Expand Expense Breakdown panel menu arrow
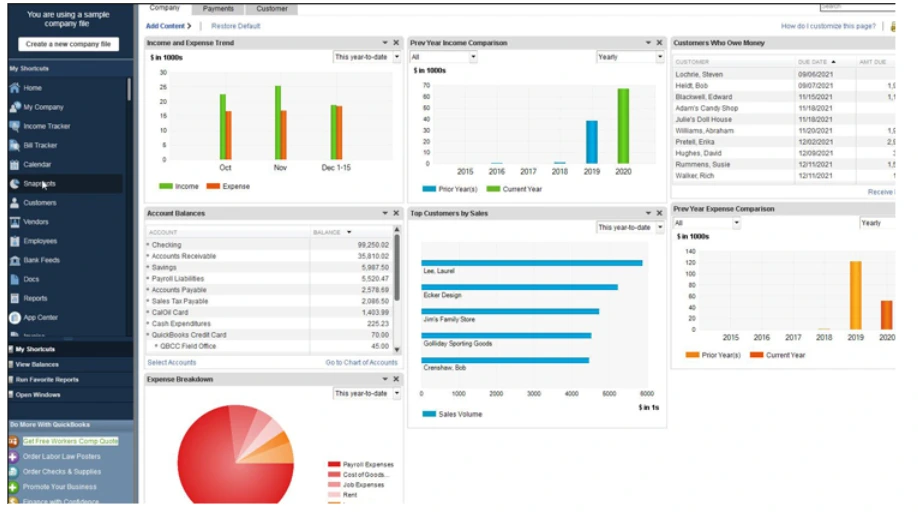Screen dimensions: 918x512 385,379
